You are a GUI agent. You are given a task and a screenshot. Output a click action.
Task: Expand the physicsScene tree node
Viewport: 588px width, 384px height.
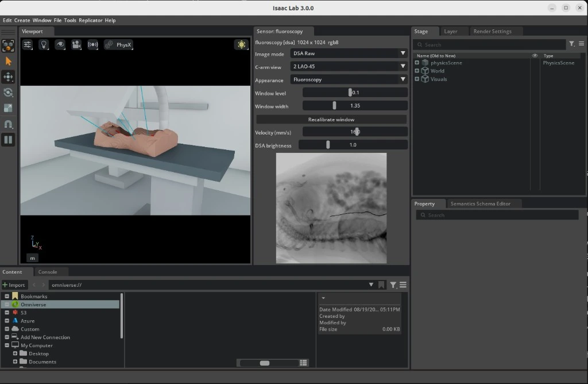tap(417, 63)
